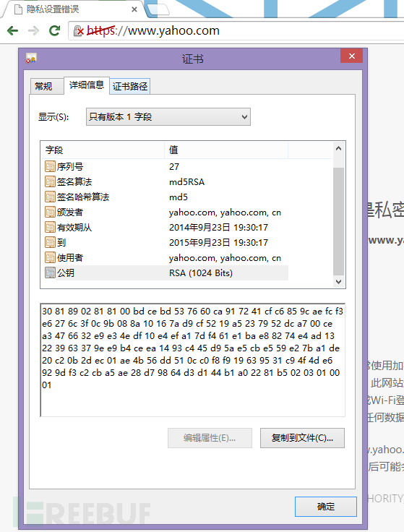Click the 到 field icon
The image size is (404, 532).
50,243
